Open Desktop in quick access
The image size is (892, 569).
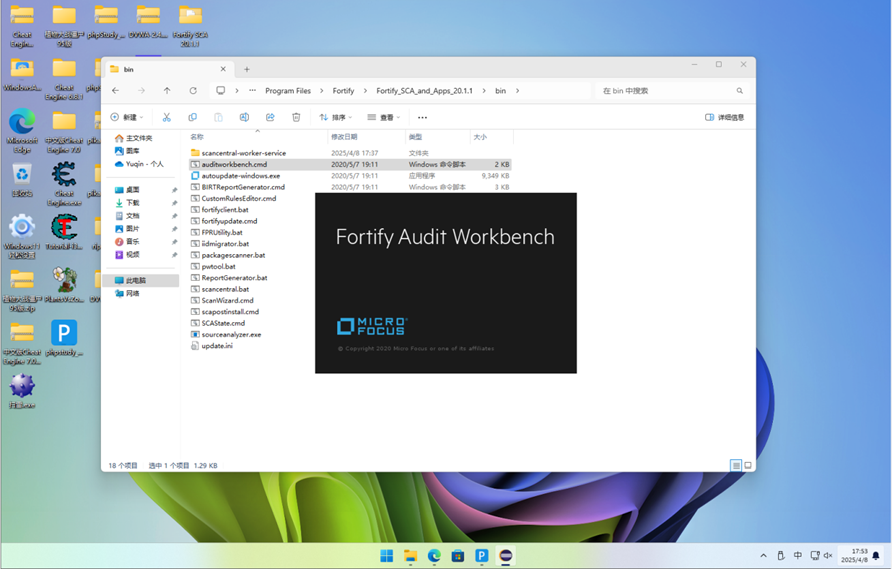coord(127,189)
